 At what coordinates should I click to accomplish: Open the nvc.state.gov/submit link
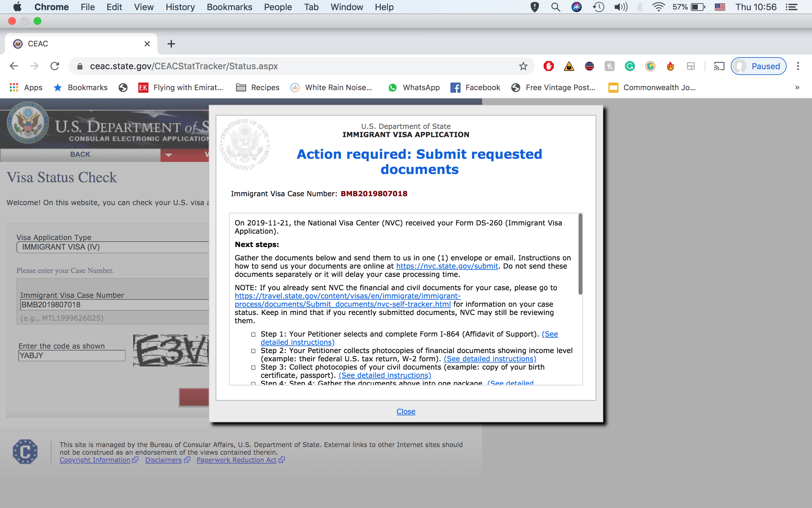pyautogui.click(x=447, y=266)
